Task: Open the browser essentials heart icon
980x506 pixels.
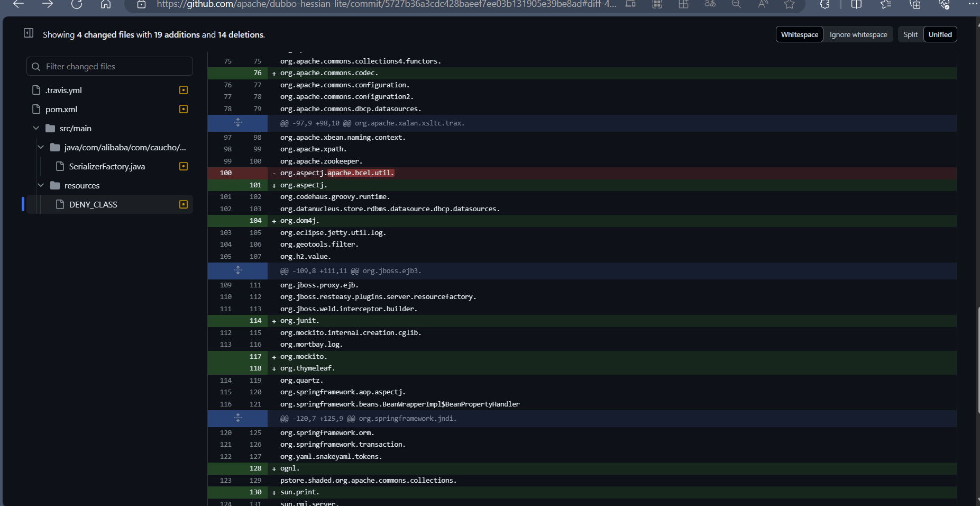Action: click(x=944, y=4)
